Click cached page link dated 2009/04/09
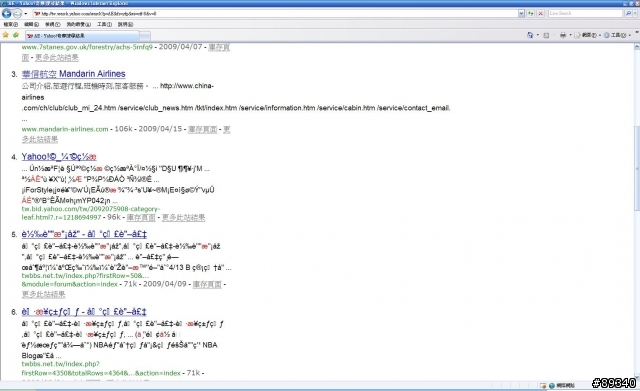Image resolution: width=640 pixels, height=391 pixels. tap(207, 284)
